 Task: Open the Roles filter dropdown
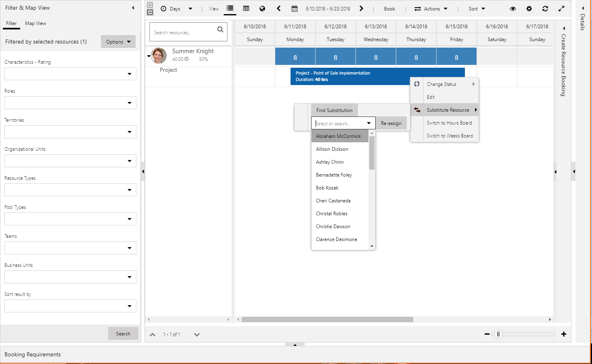129,103
